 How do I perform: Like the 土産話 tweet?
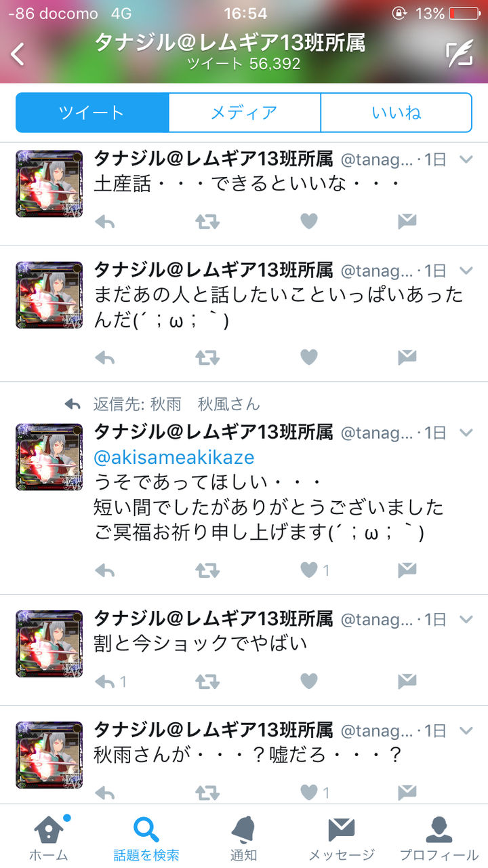[309, 221]
